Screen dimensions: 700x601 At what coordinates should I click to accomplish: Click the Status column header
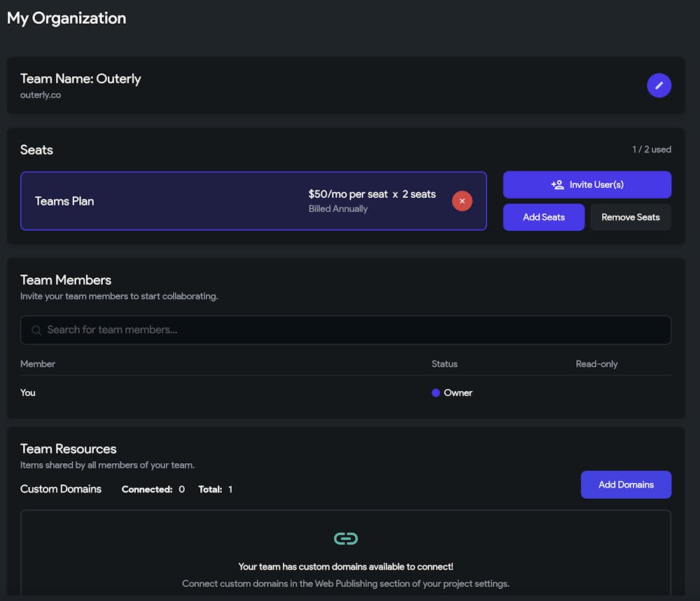click(x=444, y=364)
